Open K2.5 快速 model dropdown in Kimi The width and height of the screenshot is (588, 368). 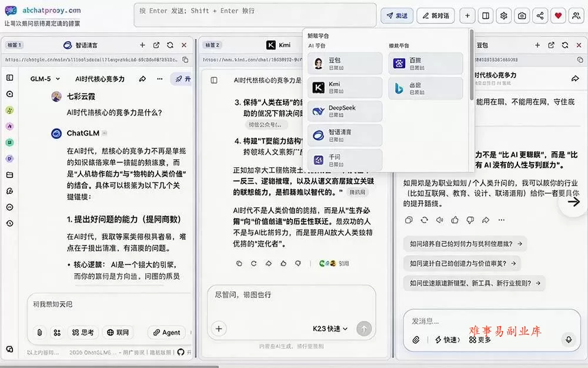point(330,329)
